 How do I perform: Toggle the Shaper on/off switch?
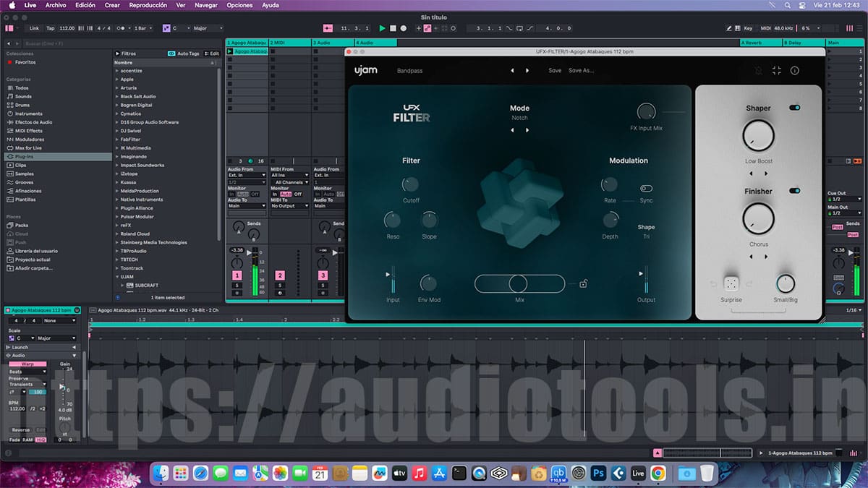point(795,108)
